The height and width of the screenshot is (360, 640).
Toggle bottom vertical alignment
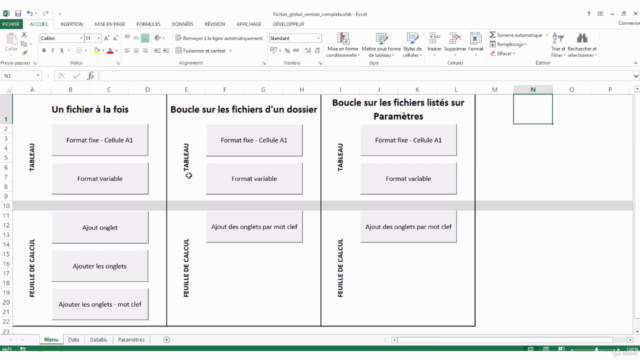click(x=145, y=38)
